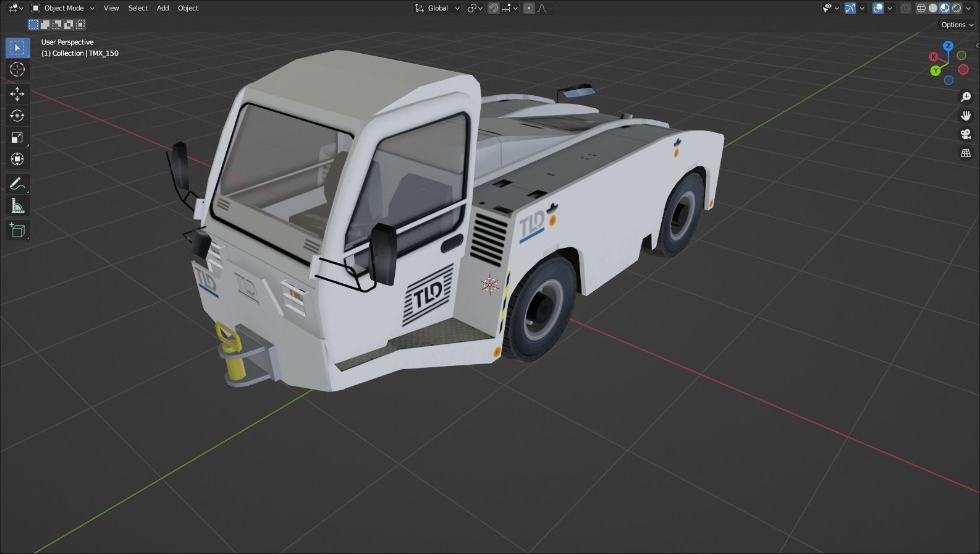Toggle show gizmos button

(850, 8)
